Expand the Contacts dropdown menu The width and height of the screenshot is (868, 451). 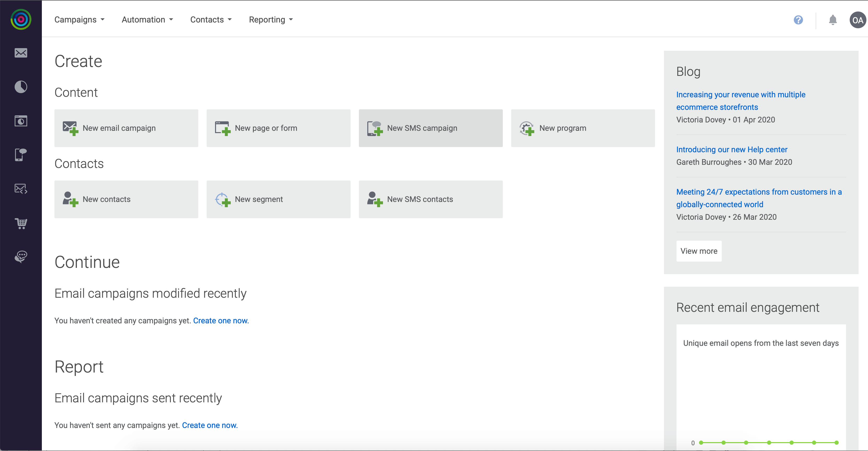(211, 20)
